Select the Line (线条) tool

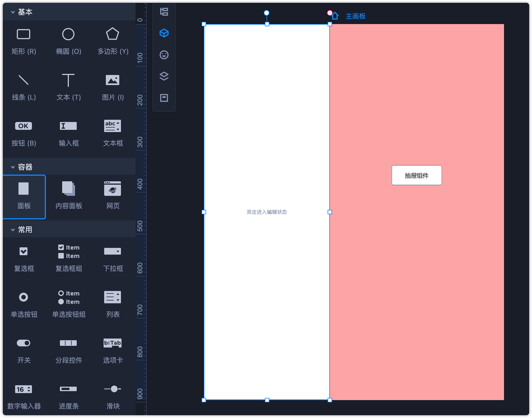pos(24,87)
